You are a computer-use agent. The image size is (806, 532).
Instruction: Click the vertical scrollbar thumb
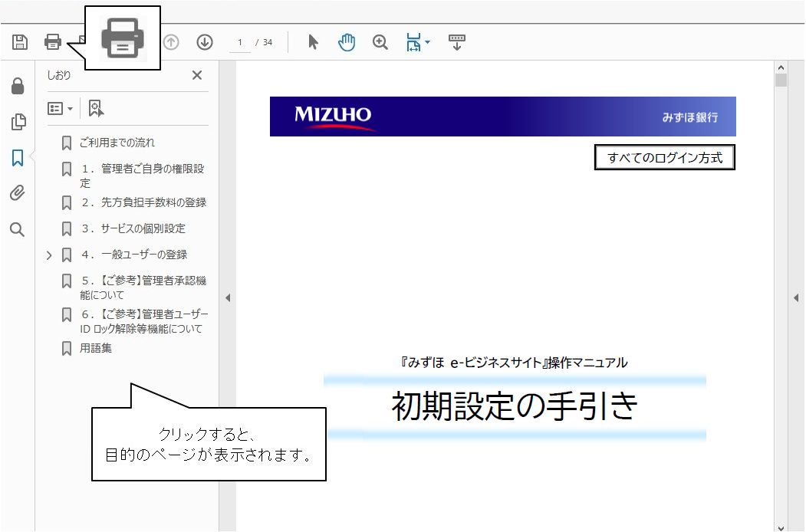781,80
